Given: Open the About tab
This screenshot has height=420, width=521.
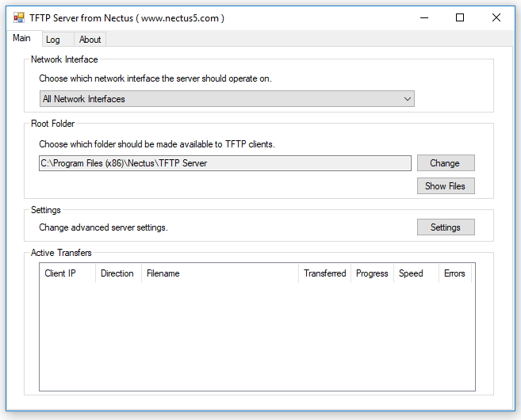Looking at the screenshot, I should (90, 40).
